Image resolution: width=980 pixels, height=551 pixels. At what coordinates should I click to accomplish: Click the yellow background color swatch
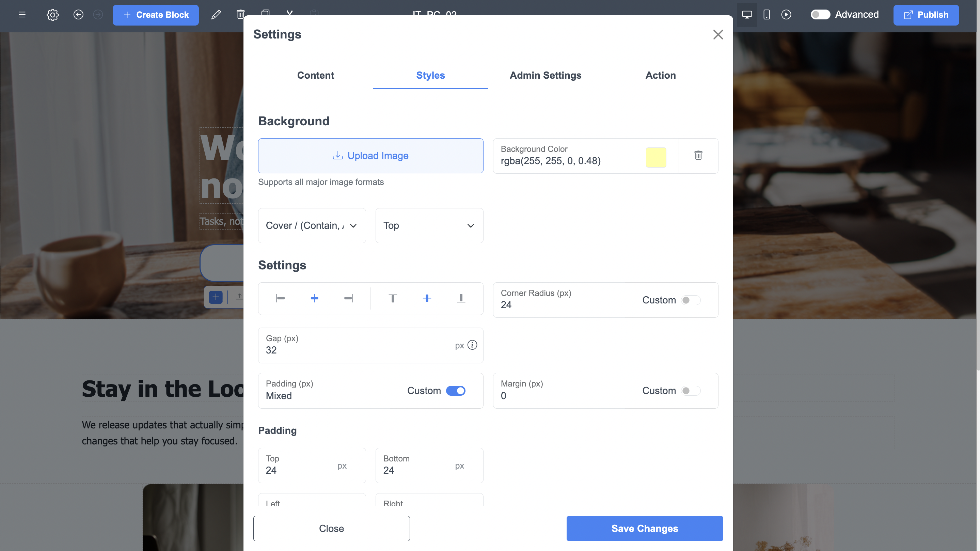tap(656, 157)
